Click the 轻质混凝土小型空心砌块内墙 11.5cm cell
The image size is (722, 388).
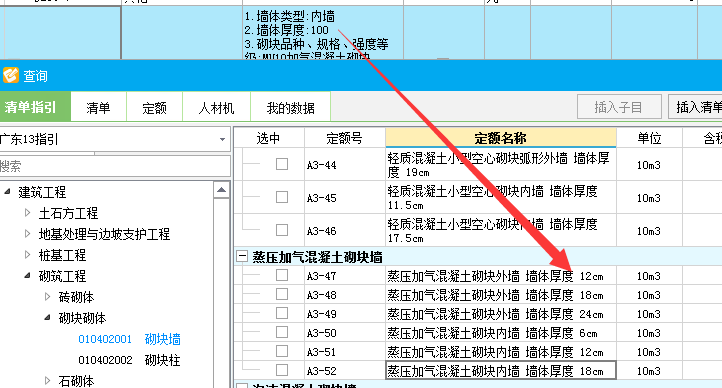click(501, 197)
